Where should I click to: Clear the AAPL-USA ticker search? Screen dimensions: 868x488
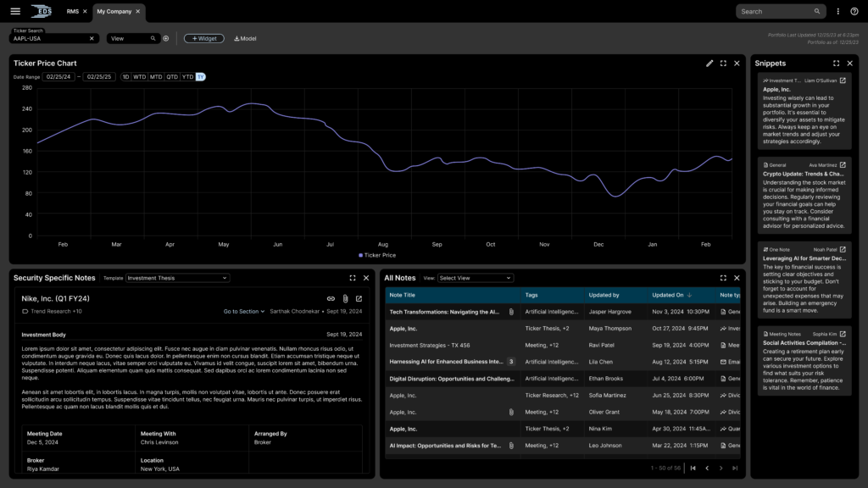[92, 39]
